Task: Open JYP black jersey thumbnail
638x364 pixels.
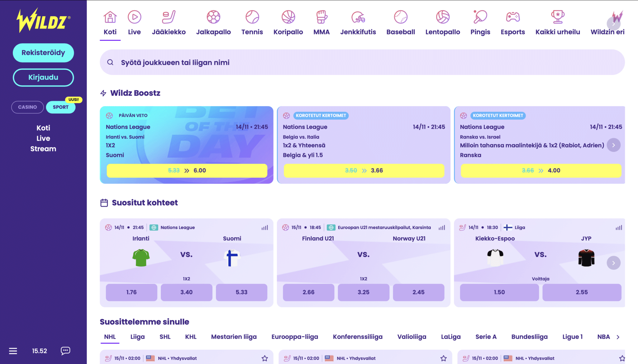Action: tap(586, 258)
